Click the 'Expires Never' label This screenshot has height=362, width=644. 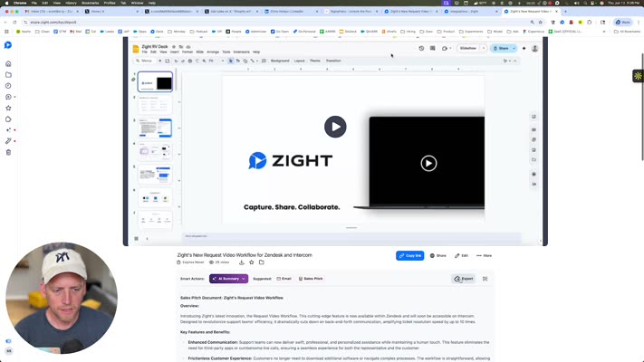click(190, 262)
